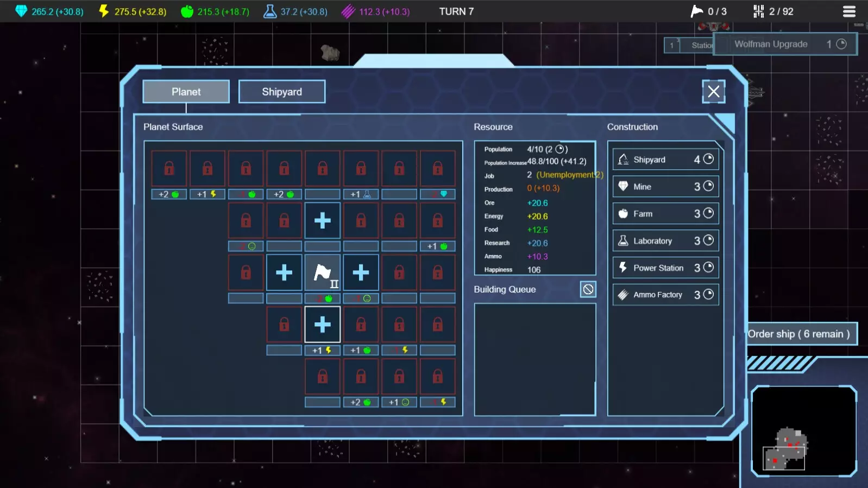The image size is (868, 488).
Task: Click the +1 happiness bonus label on grid
Action: coord(399,402)
